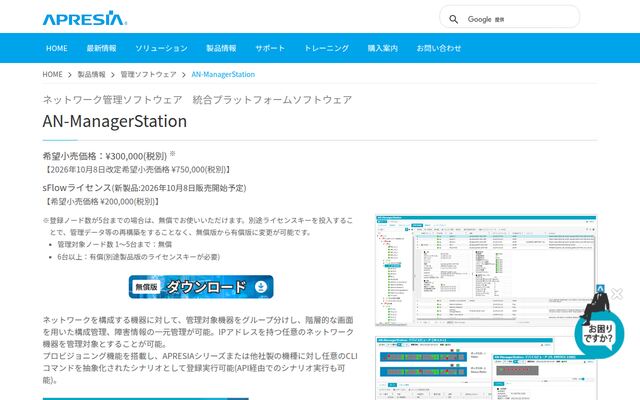Viewport: 640px width, 400px height.
Task: Click the 無償版 ダウンロード button
Action: pos(201,287)
